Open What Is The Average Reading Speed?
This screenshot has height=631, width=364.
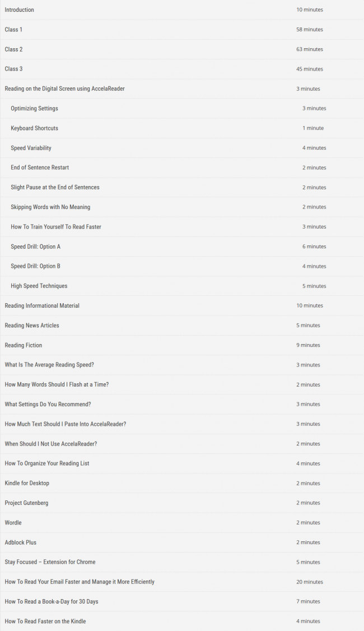pos(182,365)
